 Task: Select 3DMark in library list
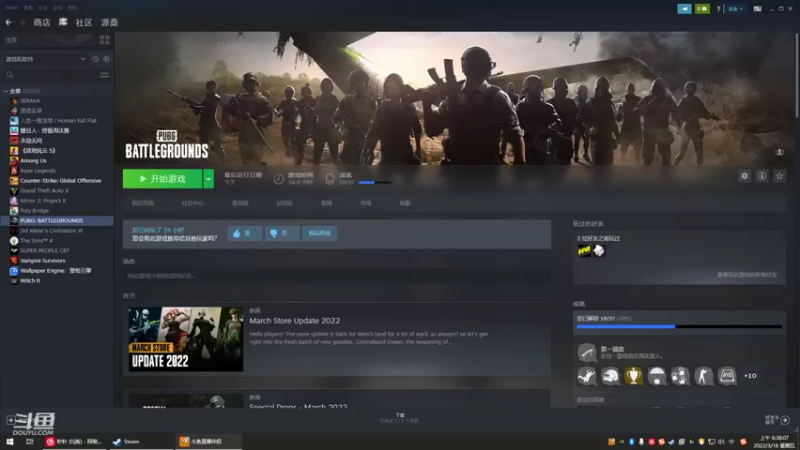point(30,101)
